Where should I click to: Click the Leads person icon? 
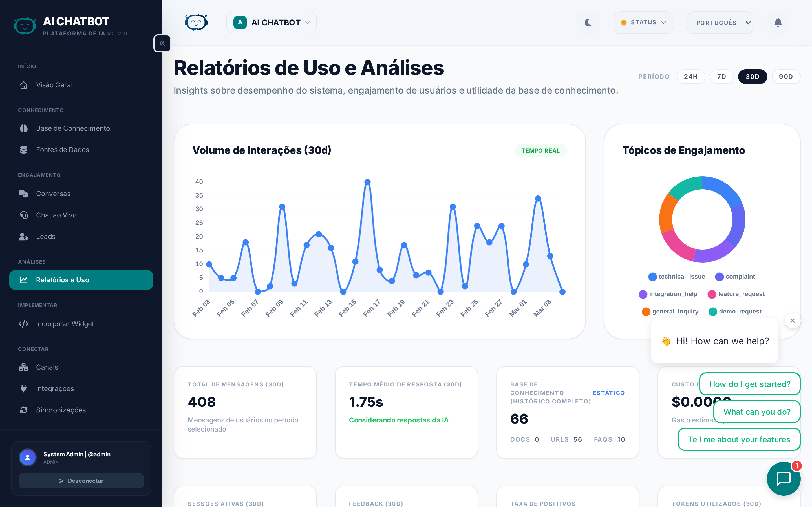[x=23, y=236]
